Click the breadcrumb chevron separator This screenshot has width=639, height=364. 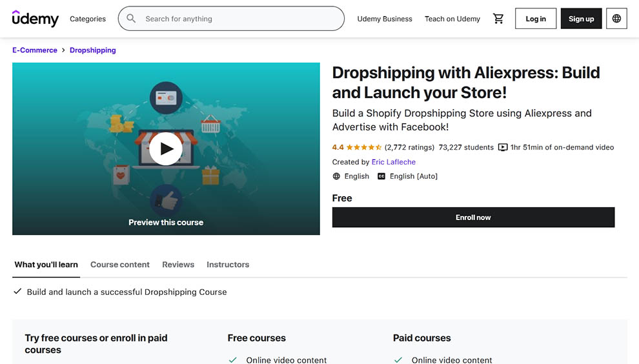pos(63,50)
